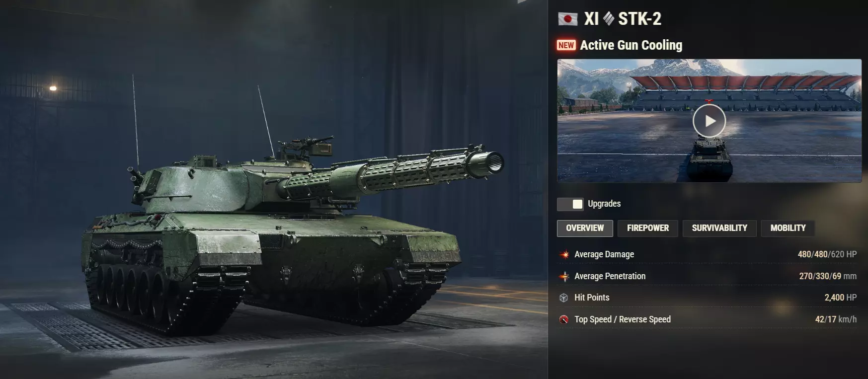The image size is (868, 379).
Task: Click the Active Gun Cooling heading
Action: [x=631, y=45]
